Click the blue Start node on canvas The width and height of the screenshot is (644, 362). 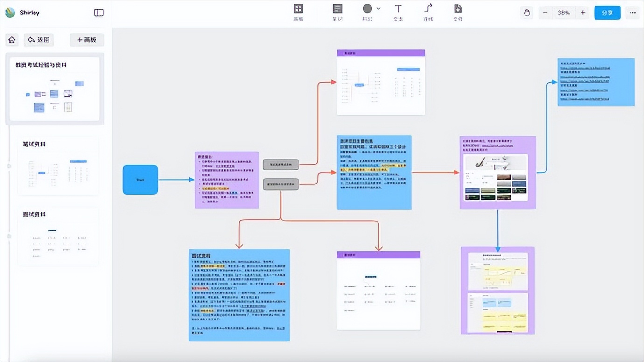140,179
